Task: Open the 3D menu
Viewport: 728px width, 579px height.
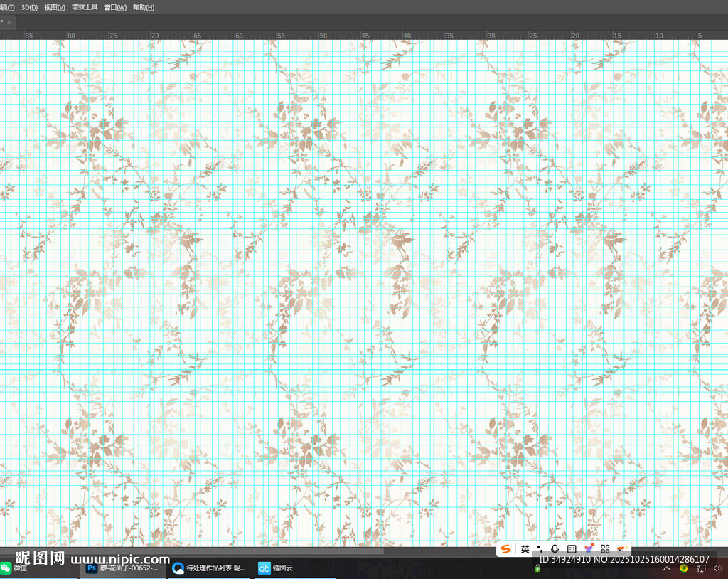Action: click(x=29, y=7)
